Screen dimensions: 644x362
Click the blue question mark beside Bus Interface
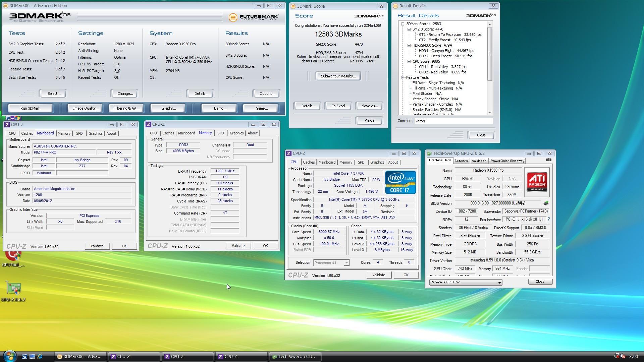[x=548, y=219]
